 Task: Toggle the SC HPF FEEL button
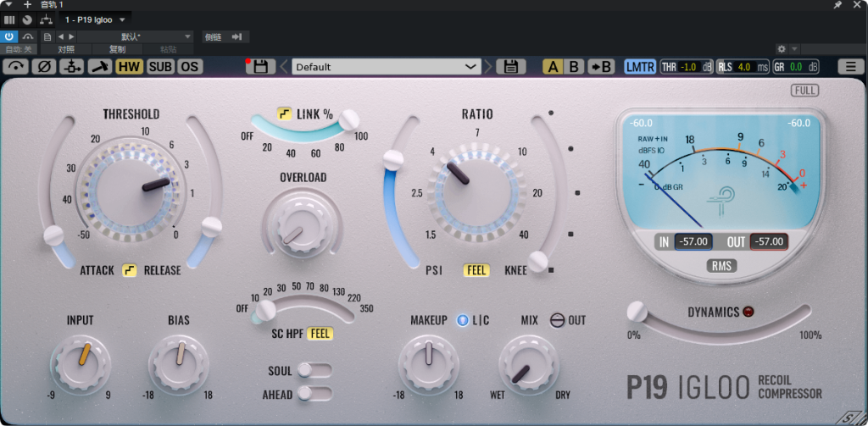320,334
